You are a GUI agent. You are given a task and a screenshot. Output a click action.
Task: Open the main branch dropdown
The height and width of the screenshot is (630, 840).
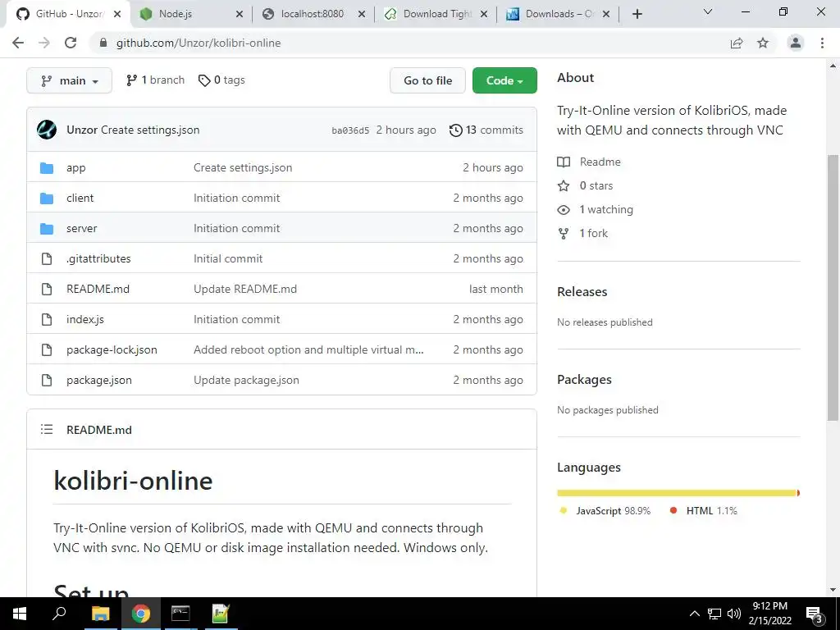pyautogui.click(x=69, y=80)
